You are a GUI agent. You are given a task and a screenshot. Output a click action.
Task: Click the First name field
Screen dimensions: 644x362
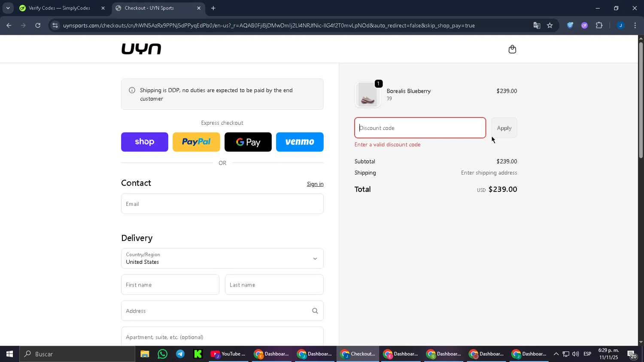[170, 285]
